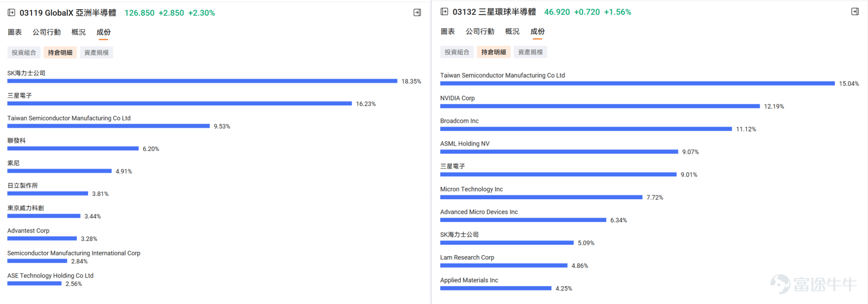This screenshot has height=304, width=868.
Task: Click the exit icon in 03119 panel corner
Action: coord(417,12)
